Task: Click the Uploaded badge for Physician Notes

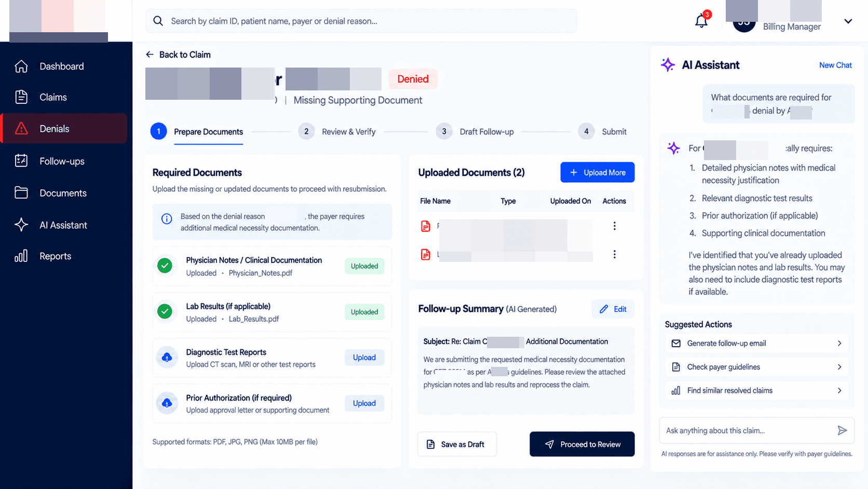Action: click(364, 266)
